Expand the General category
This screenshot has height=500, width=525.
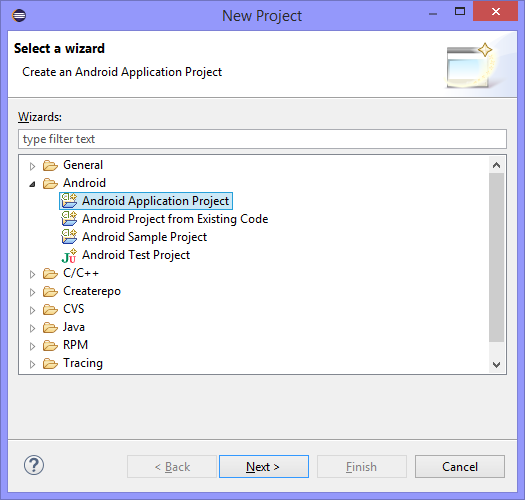click(x=32, y=166)
